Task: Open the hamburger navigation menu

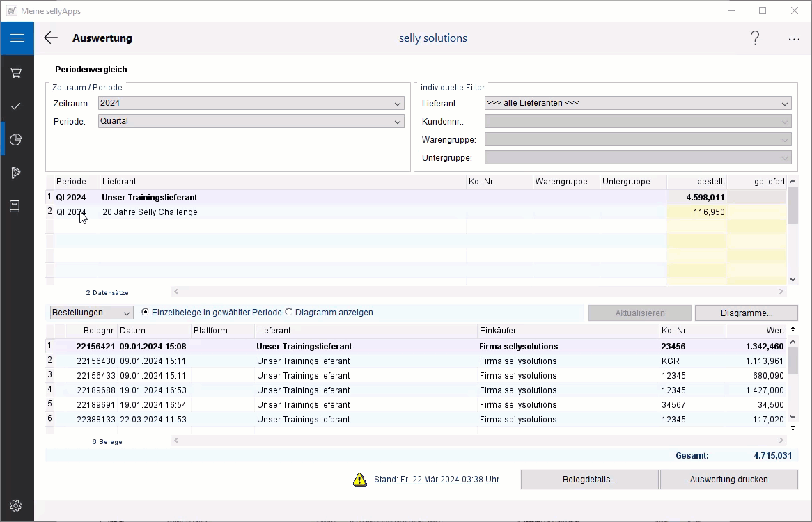Action: [17, 38]
